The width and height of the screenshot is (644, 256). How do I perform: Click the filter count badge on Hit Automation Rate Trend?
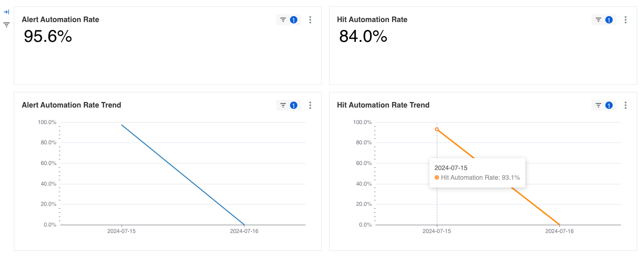(x=609, y=105)
